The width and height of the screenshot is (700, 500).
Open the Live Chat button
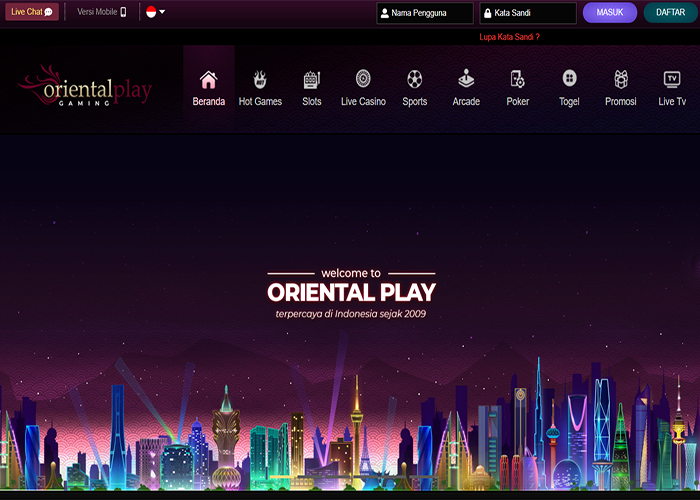[32, 12]
